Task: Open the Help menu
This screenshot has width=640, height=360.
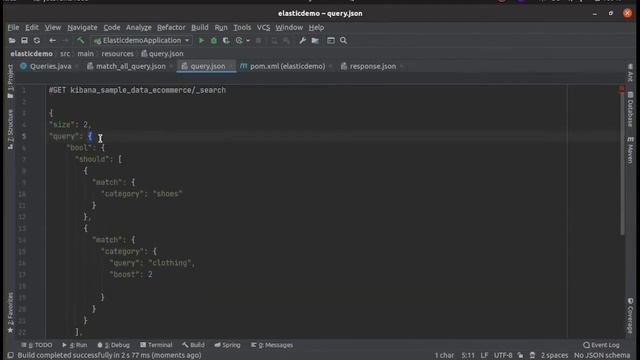Action: [316, 27]
